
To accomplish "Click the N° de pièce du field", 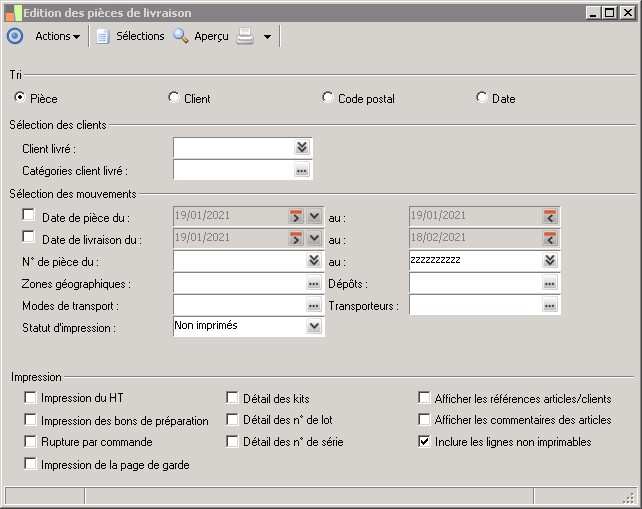I will 240,260.
